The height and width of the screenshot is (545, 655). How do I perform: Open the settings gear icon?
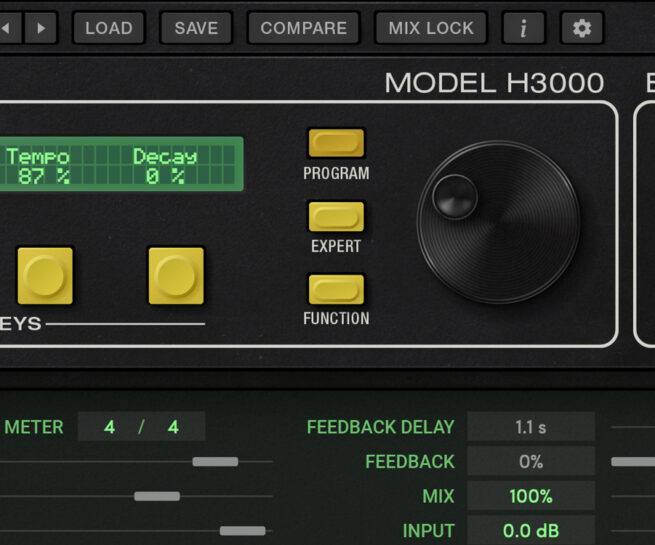tap(582, 28)
